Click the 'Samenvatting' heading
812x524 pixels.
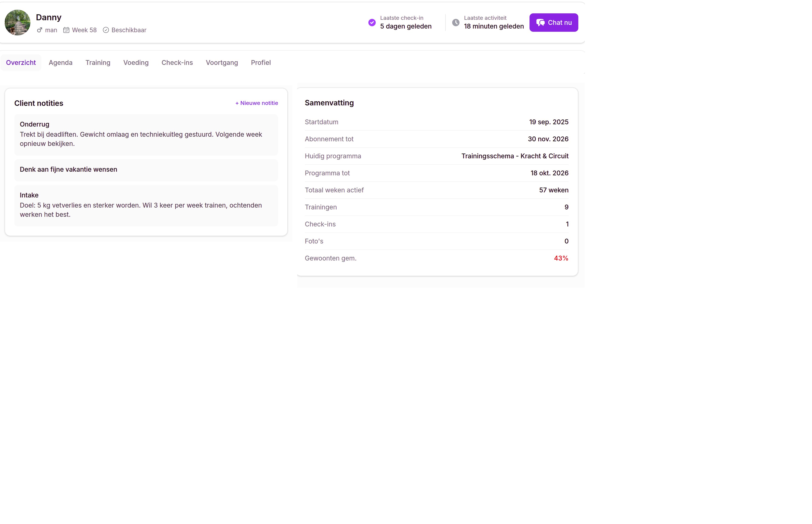pyautogui.click(x=329, y=103)
